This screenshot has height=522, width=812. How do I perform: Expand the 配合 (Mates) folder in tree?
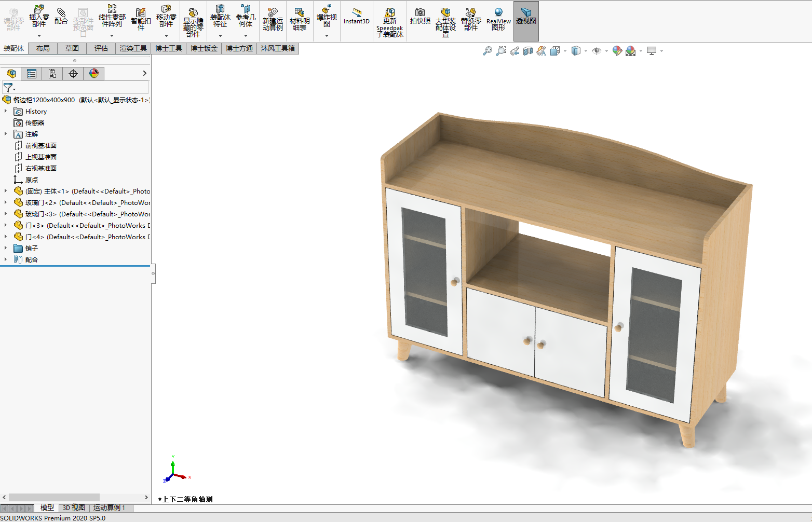(6, 259)
